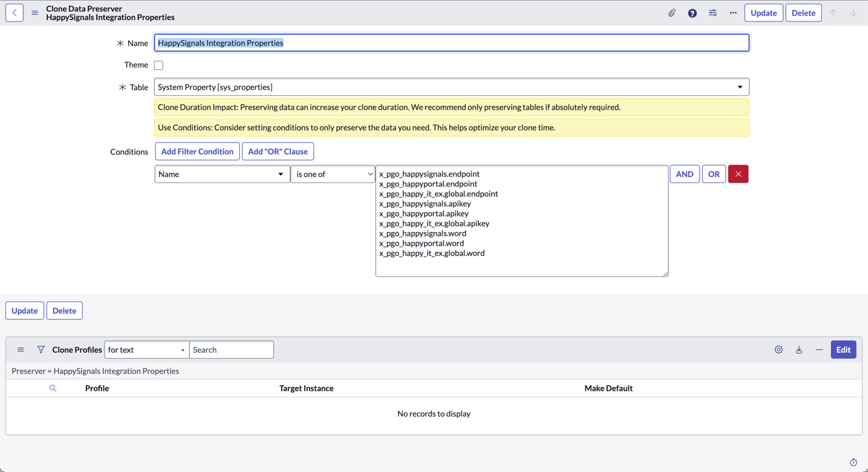The width and height of the screenshot is (868, 472).
Task: Sort by Make Default column header
Action: 608,388
